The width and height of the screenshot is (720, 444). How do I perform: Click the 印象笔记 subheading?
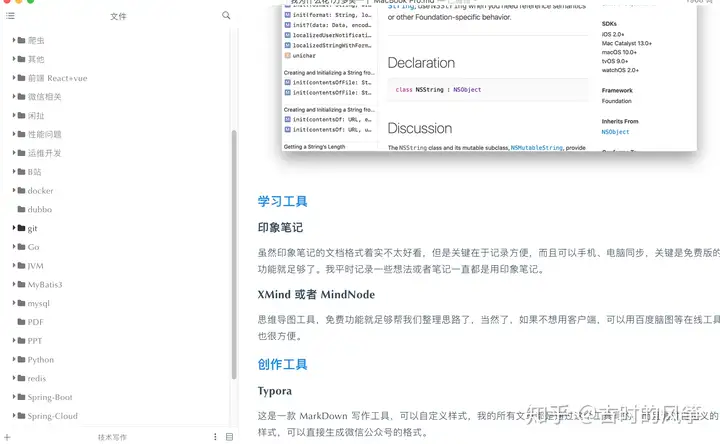pos(280,227)
